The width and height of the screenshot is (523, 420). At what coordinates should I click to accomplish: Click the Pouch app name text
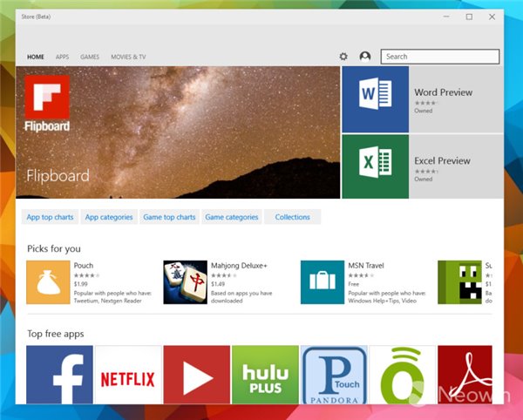(84, 266)
